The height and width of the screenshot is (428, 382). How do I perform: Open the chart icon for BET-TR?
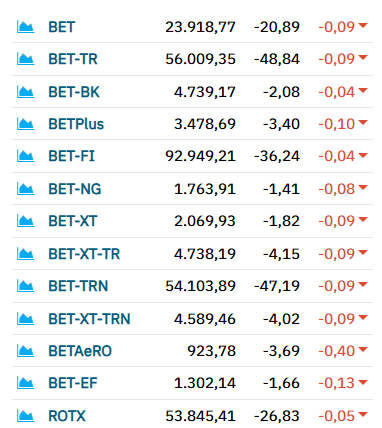[25, 59]
